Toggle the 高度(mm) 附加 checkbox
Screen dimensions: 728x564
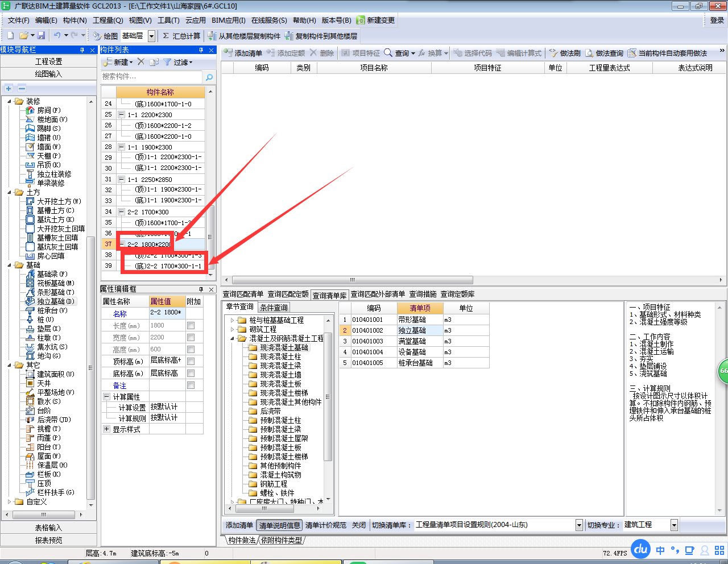[x=191, y=350]
